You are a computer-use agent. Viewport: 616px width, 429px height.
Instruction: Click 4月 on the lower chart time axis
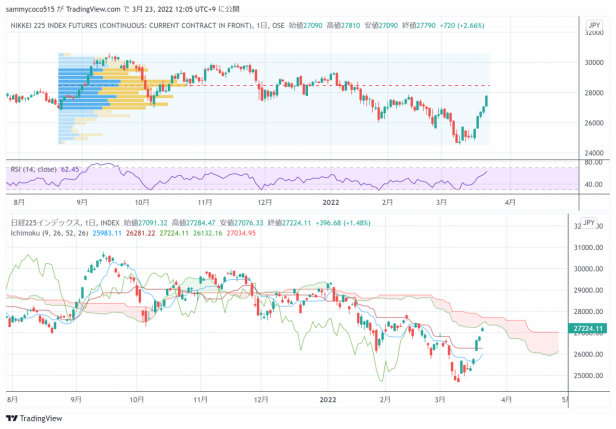pyautogui.click(x=506, y=400)
